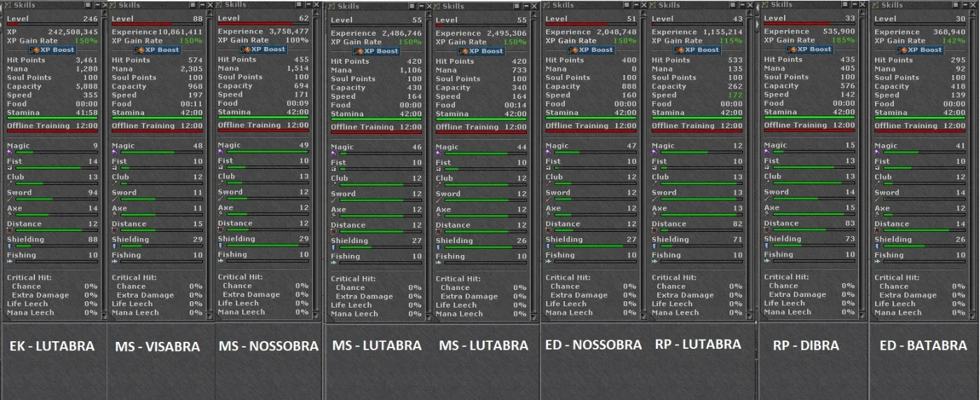Click the Distance icon in MS - VISABRA panel

point(115,230)
